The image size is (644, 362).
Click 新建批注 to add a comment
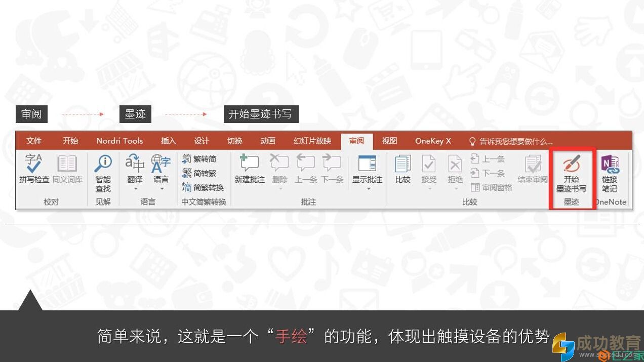click(249, 169)
